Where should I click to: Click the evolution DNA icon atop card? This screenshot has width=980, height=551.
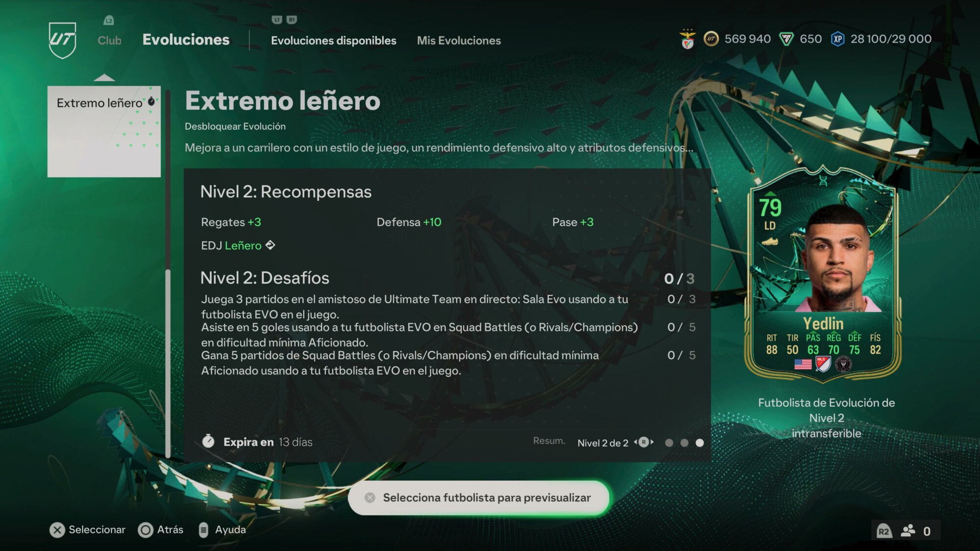tap(823, 181)
